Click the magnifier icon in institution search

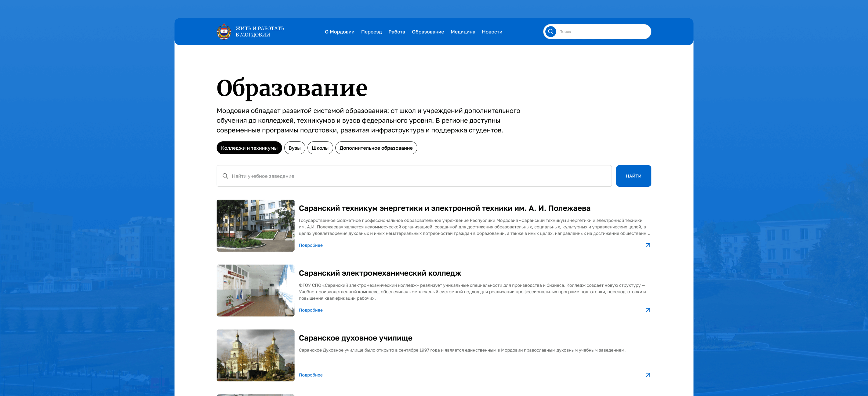pos(225,176)
